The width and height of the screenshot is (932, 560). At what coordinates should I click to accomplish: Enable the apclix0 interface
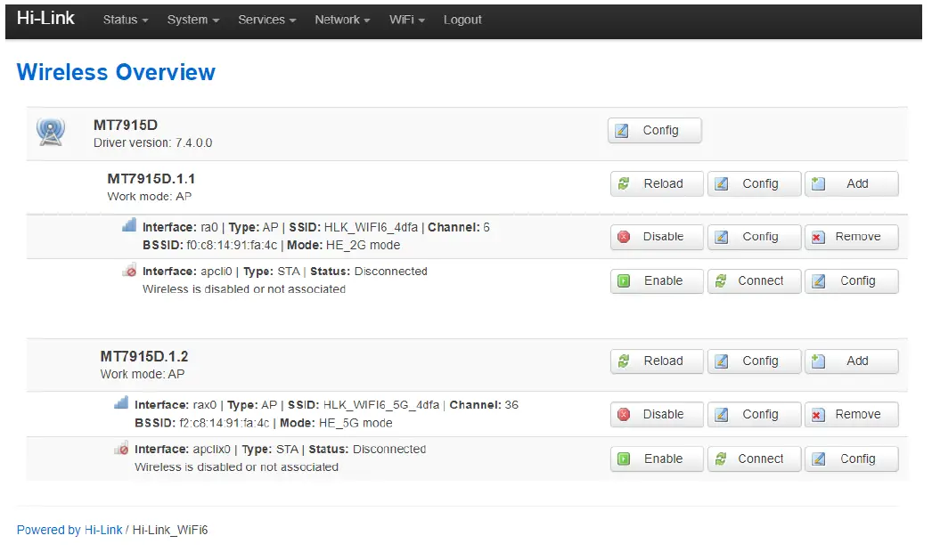[657, 459]
